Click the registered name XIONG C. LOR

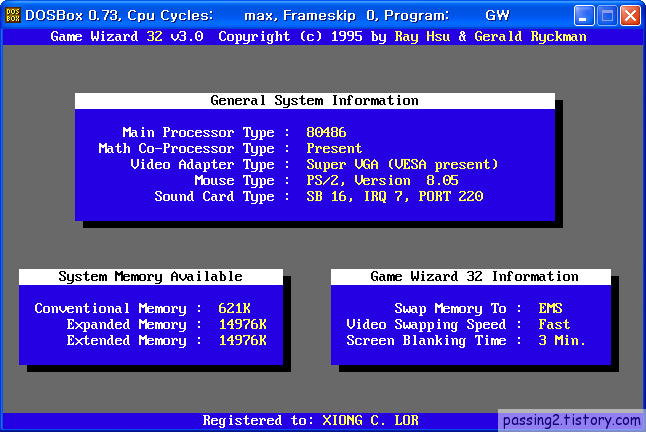click(370, 420)
